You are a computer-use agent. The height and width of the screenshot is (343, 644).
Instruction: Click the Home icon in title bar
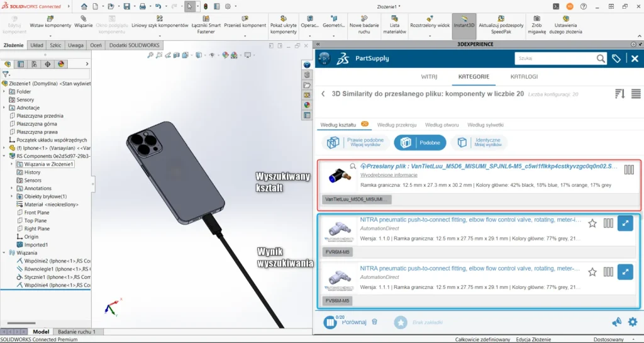[84, 6]
